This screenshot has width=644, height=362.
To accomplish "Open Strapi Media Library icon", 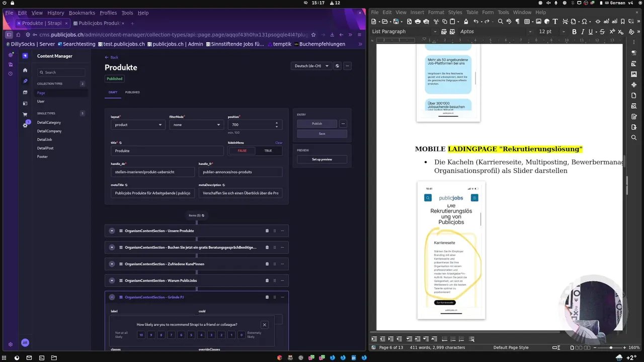I will pos(25,93).
